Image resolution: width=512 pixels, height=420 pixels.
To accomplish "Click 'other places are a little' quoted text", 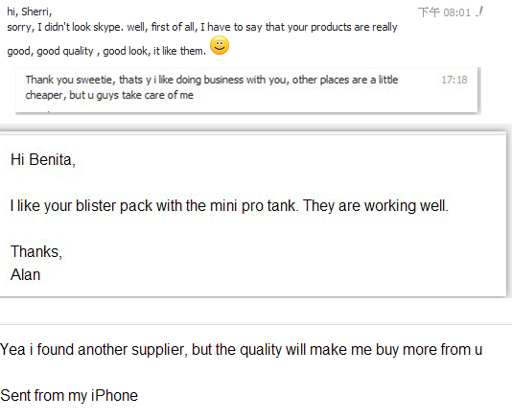I will point(345,80).
